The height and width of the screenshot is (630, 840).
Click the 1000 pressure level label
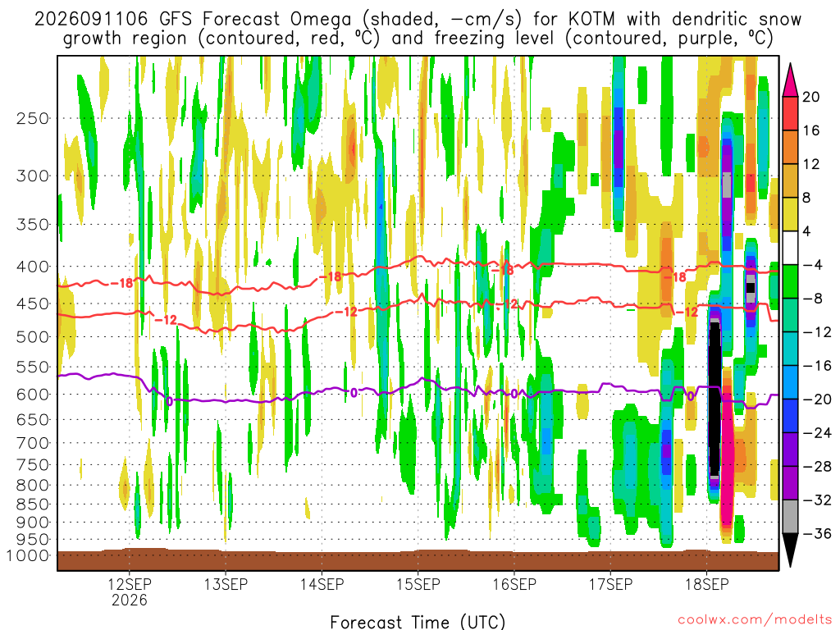29,555
